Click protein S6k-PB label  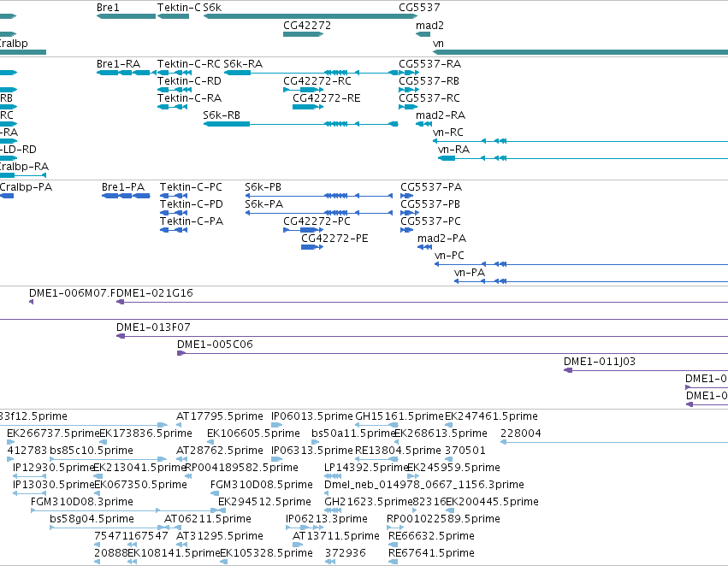coord(263,187)
